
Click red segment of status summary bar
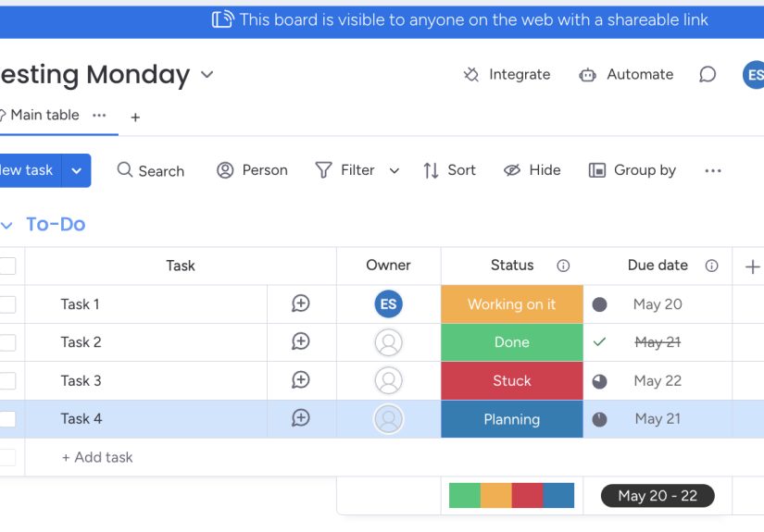(527, 496)
